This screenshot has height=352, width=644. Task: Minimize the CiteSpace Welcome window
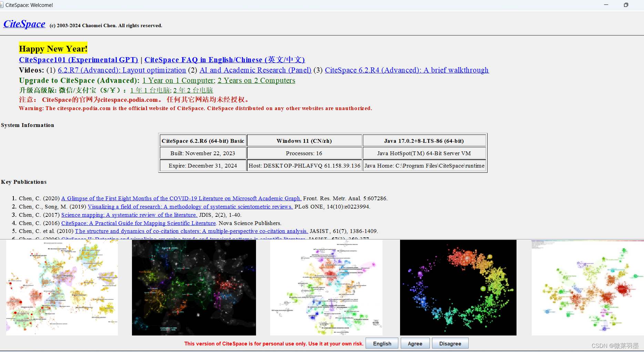(606, 5)
